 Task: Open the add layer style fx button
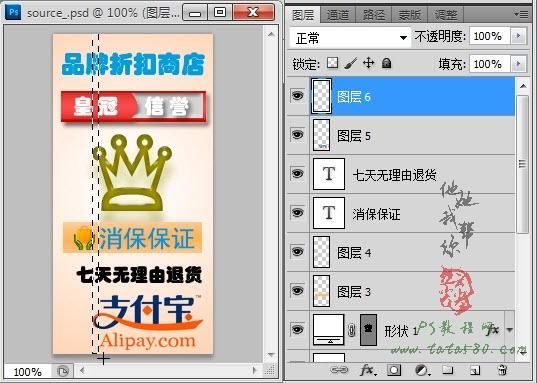368,370
